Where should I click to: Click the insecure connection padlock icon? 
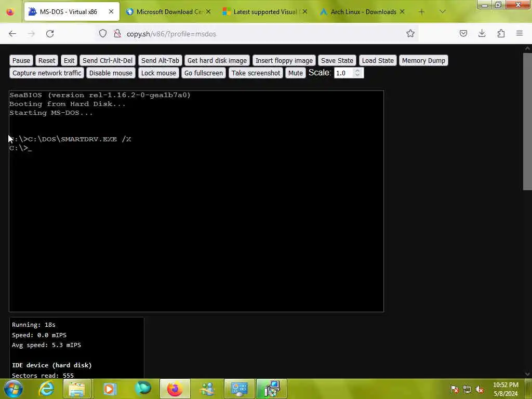pos(117,33)
